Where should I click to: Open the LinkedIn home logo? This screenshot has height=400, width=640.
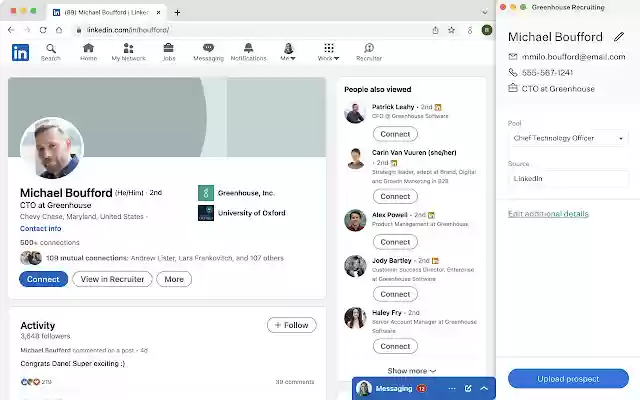click(x=20, y=52)
